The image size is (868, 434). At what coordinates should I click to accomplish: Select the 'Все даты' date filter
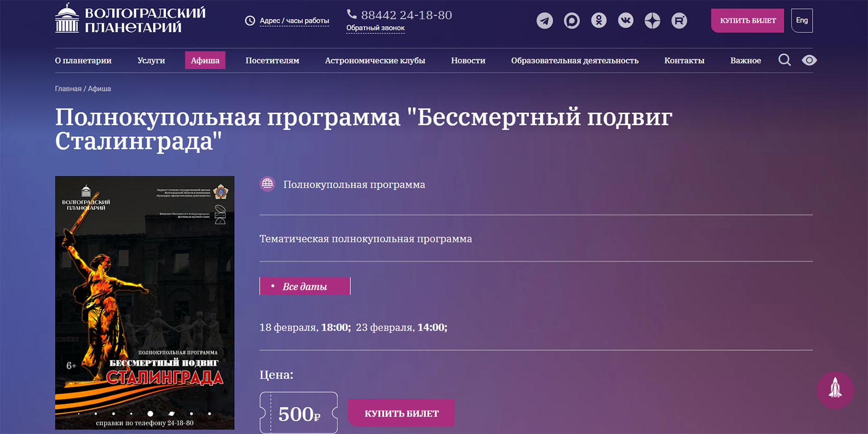(x=305, y=286)
